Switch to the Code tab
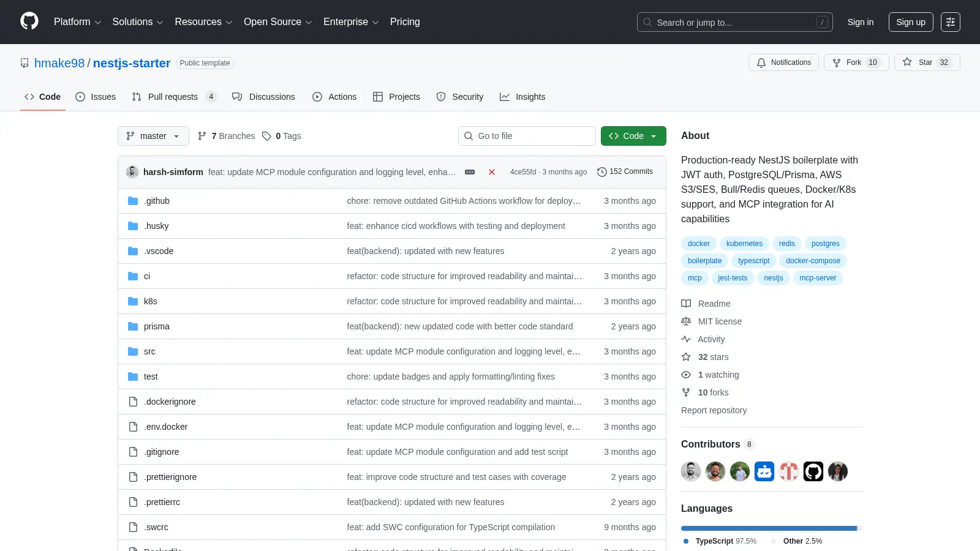The image size is (980, 551). pyautogui.click(x=43, y=97)
